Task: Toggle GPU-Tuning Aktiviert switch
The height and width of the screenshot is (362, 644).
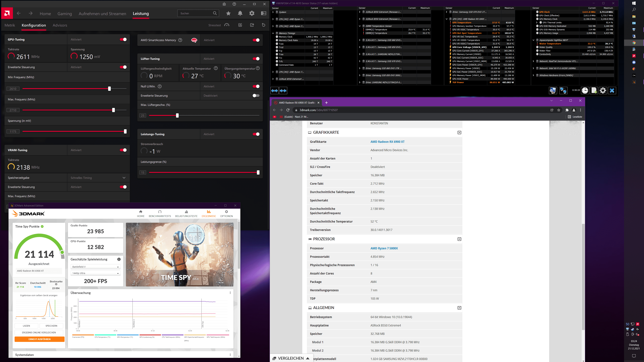Action: 123,40
